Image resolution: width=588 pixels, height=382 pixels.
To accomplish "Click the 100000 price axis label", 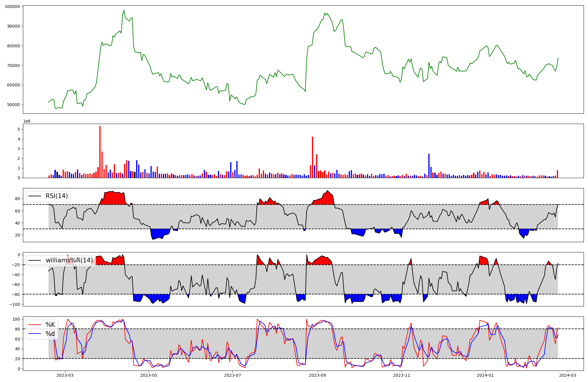I will click(x=12, y=6).
